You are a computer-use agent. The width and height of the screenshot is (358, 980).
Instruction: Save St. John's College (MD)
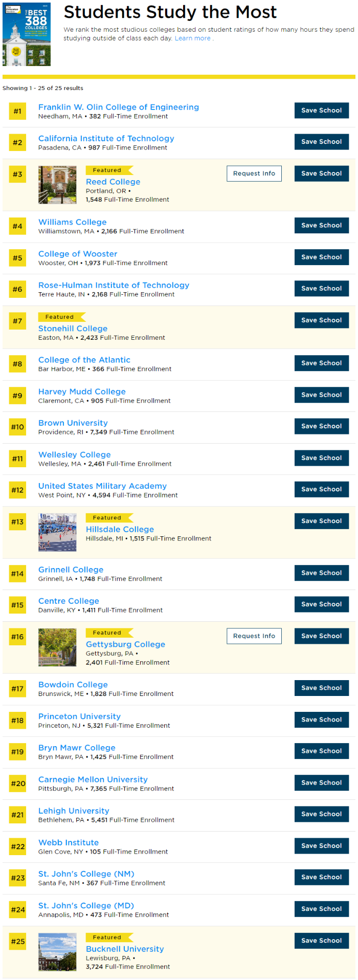(322, 909)
